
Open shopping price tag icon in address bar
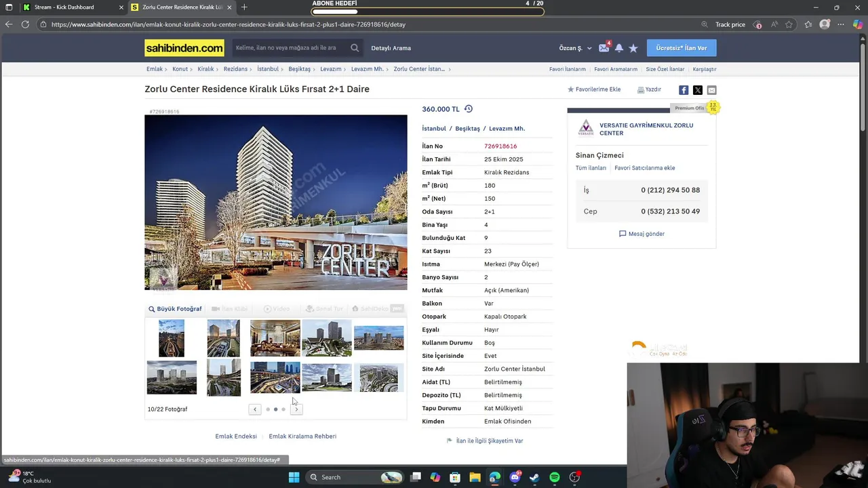[x=758, y=24]
